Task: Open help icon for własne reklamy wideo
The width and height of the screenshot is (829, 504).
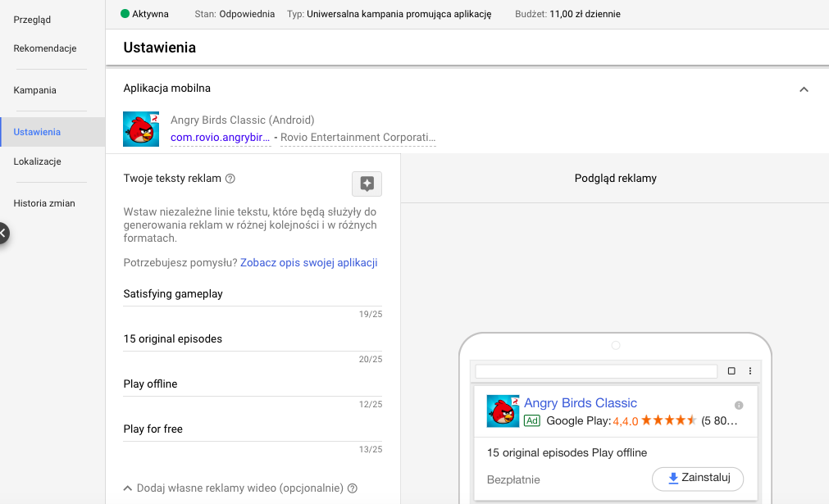Action: tap(353, 488)
